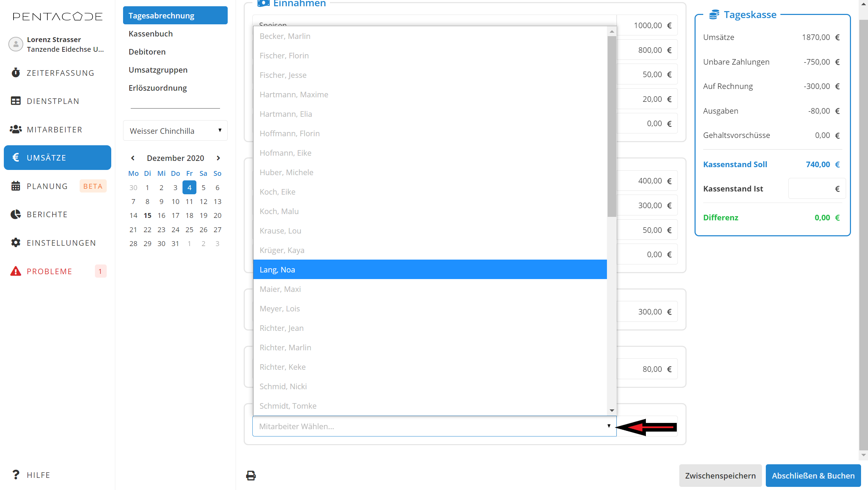The image size is (868, 490).
Task: Open the Kassenbuch submenu item
Action: [151, 34]
